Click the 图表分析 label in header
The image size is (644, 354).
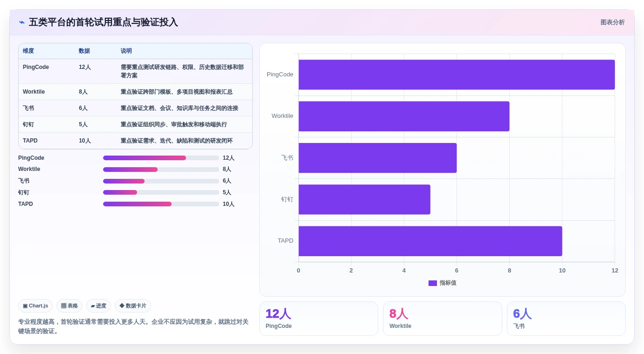pyautogui.click(x=612, y=22)
